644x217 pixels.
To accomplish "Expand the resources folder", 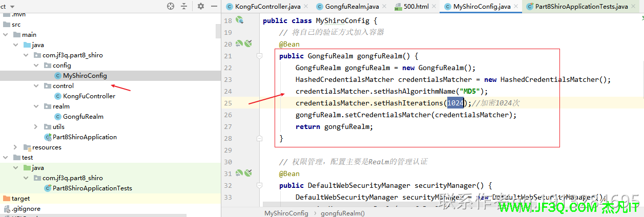I will [x=15, y=147].
